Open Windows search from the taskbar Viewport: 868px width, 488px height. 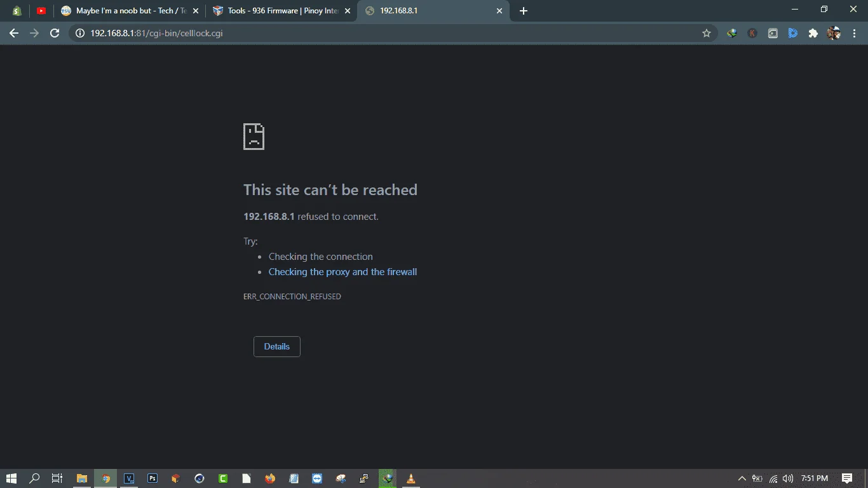[35, 478]
